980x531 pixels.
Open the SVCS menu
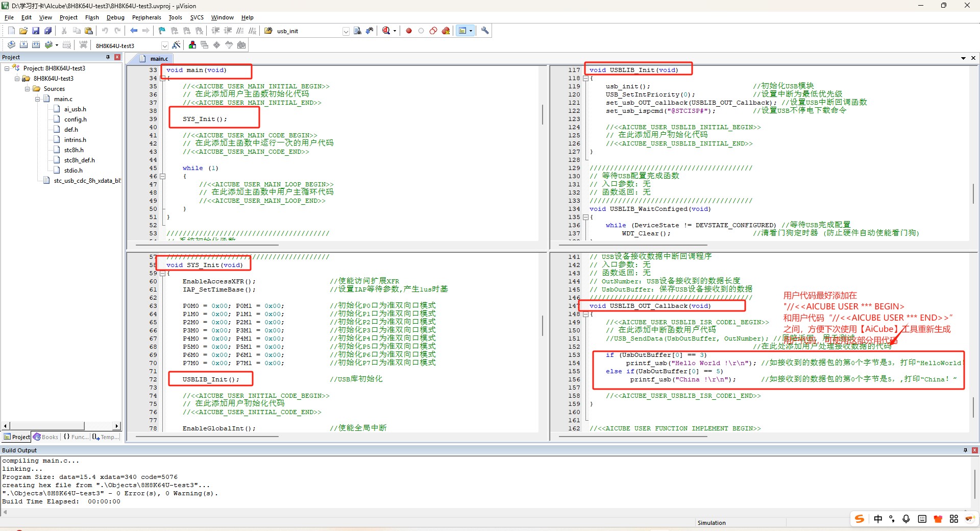point(197,17)
